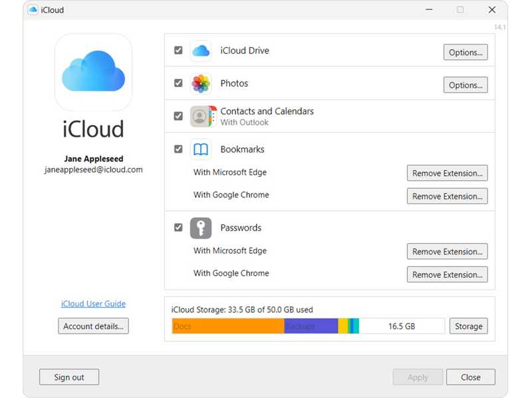Click the purple Backups storage segment

[x=311, y=326]
